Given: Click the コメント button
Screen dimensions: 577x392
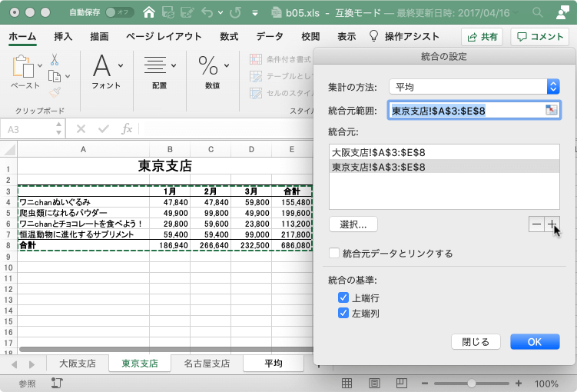Looking at the screenshot, I should (x=540, y=37).
